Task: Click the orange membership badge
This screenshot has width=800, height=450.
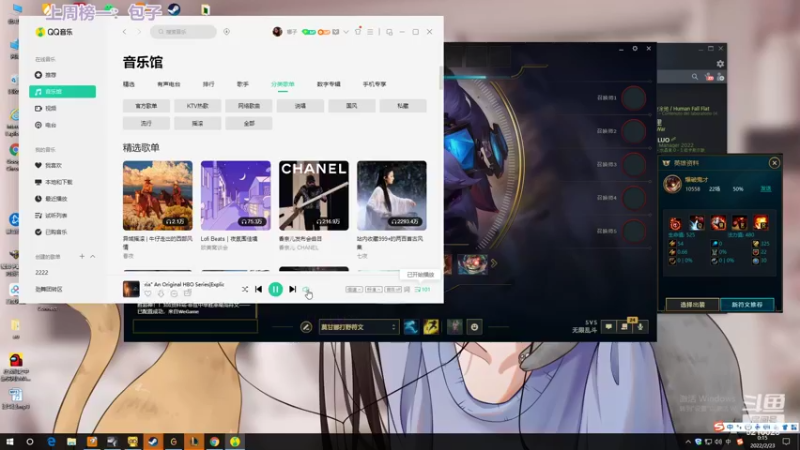Action: click(x=323, y=32)
